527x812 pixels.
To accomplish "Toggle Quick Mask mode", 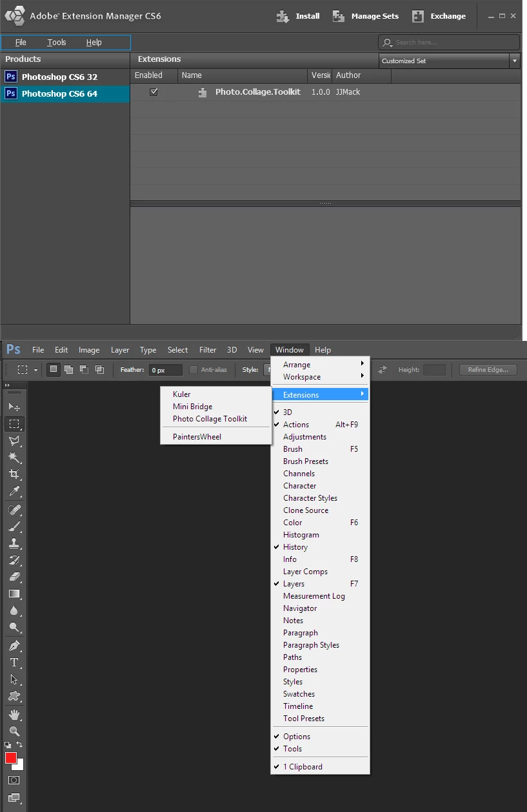I will [x=14, y=780].
